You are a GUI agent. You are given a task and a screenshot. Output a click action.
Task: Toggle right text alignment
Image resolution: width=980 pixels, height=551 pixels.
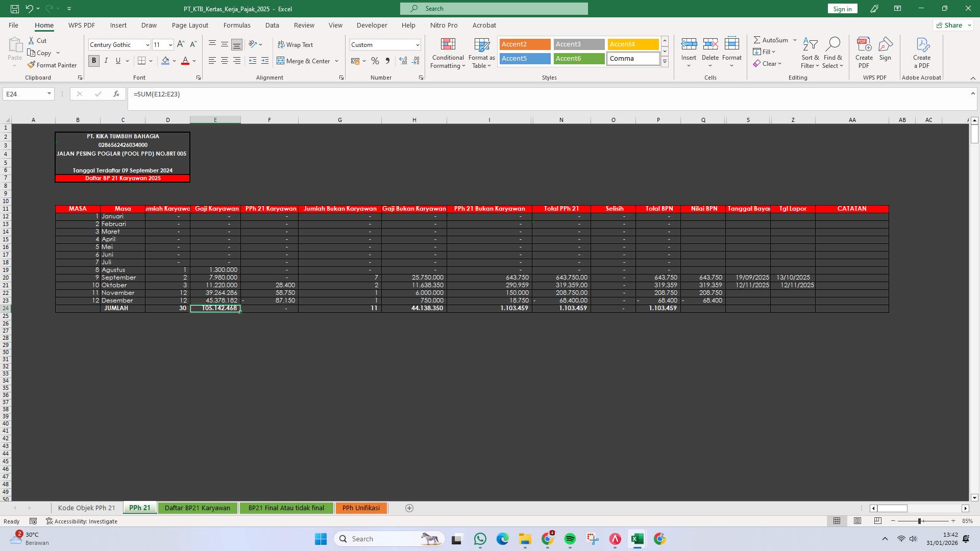[x=236, y=61]
